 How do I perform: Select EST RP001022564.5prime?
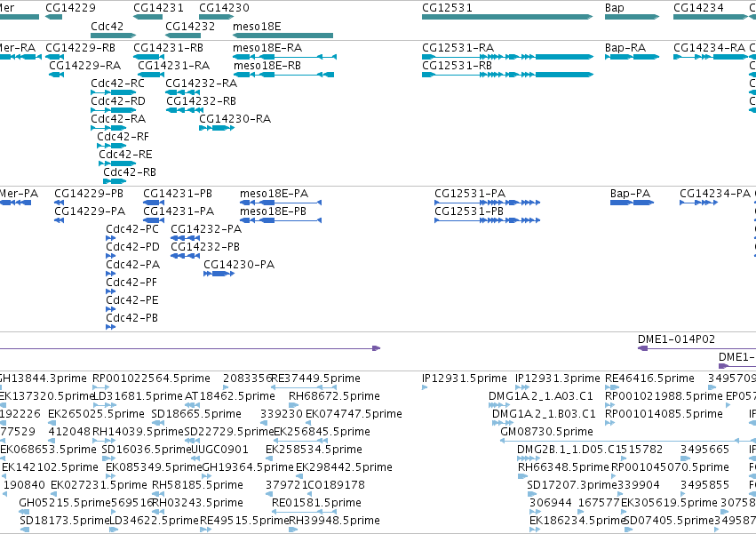click(151, 379)
